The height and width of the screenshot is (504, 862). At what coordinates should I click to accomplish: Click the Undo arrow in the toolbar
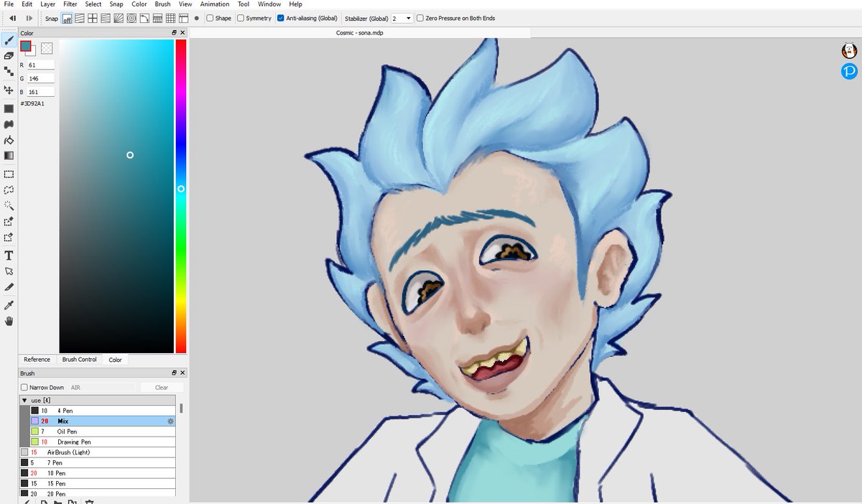tap(12, 18)
